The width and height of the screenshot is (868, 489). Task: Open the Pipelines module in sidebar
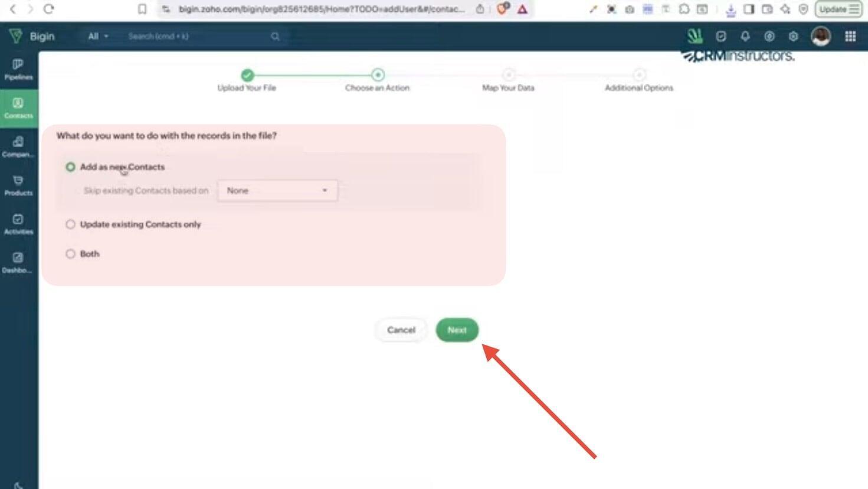click(18, 69)
